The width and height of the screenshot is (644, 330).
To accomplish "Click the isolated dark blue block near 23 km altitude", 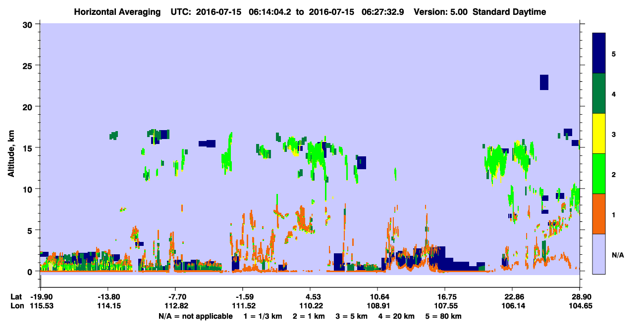I will tap(544, 82).
